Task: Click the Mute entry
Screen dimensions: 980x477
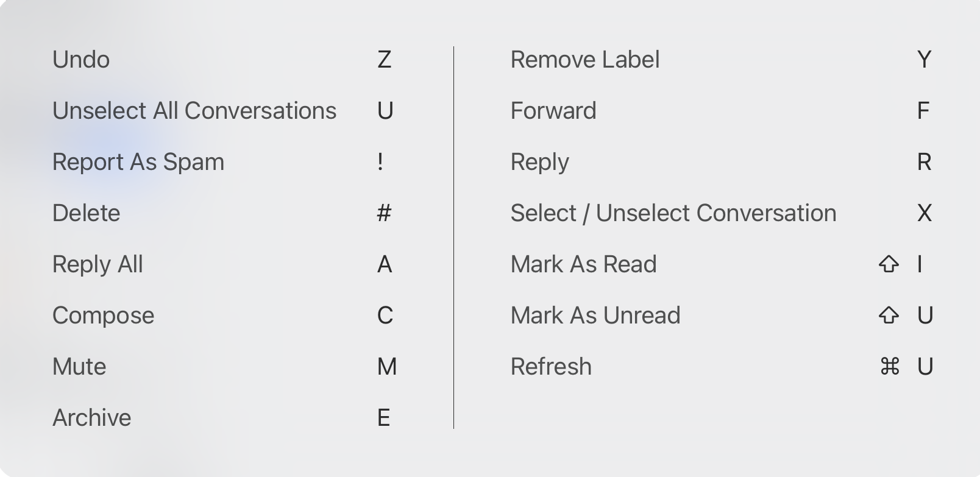Action: (x=79, y=367)
